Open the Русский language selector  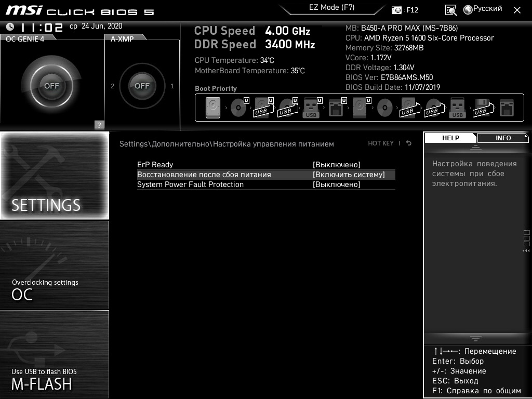(483, 9)
